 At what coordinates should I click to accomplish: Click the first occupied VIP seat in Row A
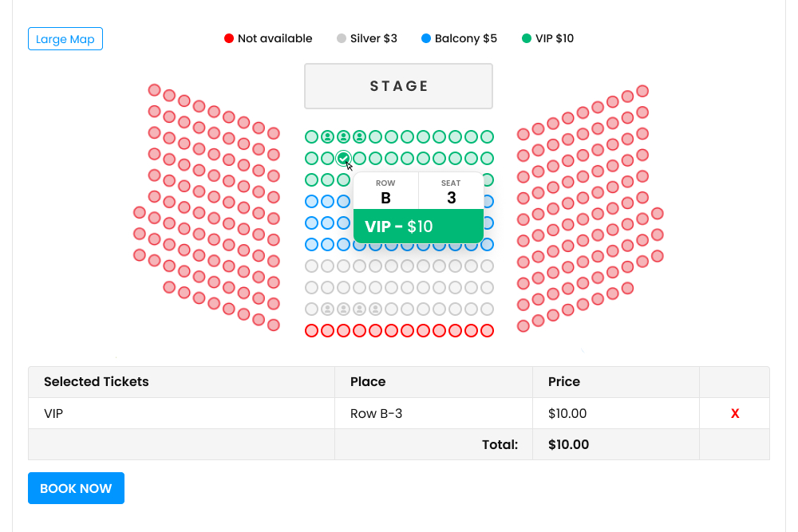327,136
